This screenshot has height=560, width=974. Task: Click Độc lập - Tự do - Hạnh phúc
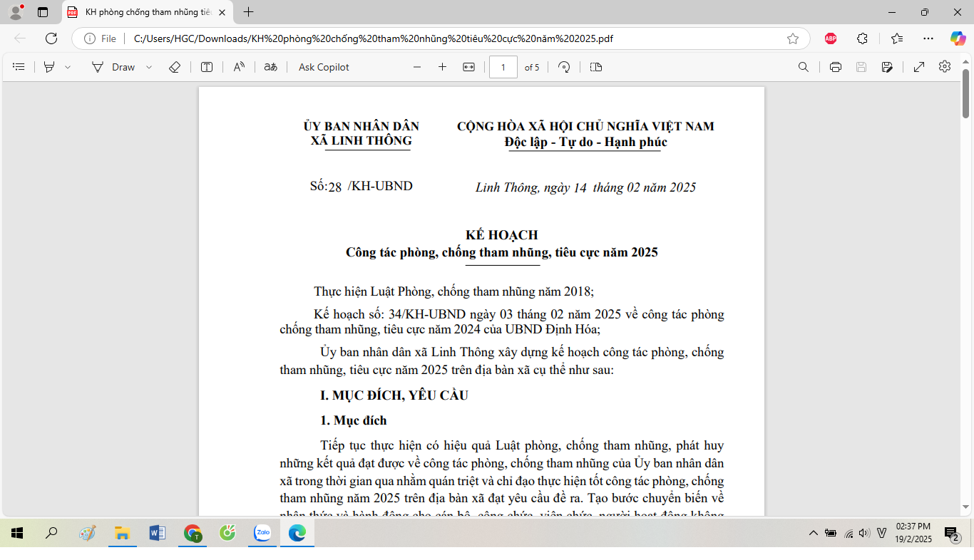[585, 142]
